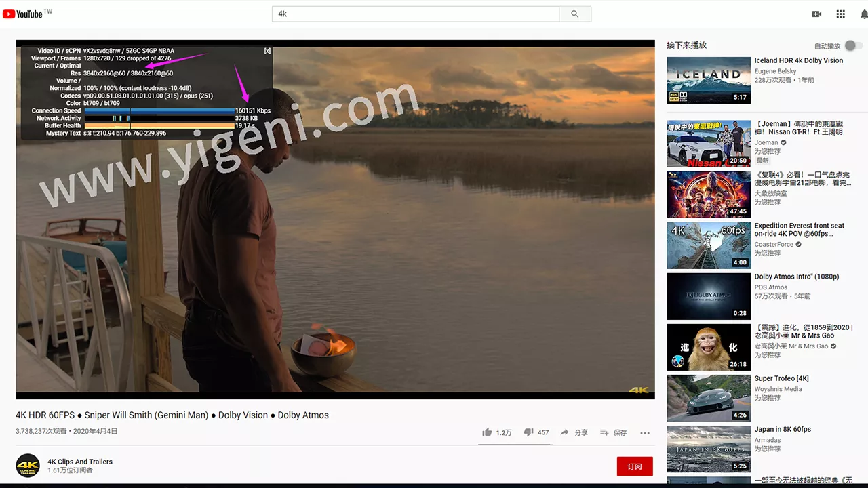This screenshot has width=868, height=488.
Task: Like the video with thumbs up
Action: click(x=487, y=432)
